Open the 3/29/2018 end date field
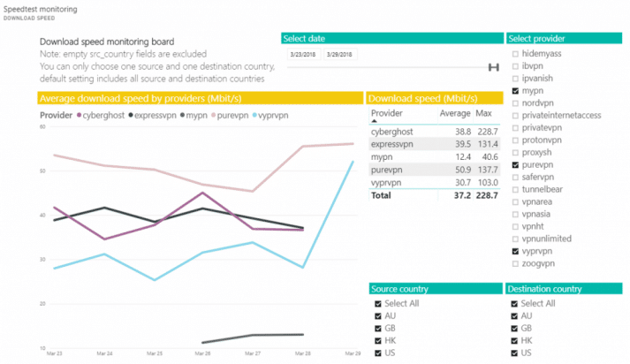Screen dimensions: 630x364 [x=340, y=54]
